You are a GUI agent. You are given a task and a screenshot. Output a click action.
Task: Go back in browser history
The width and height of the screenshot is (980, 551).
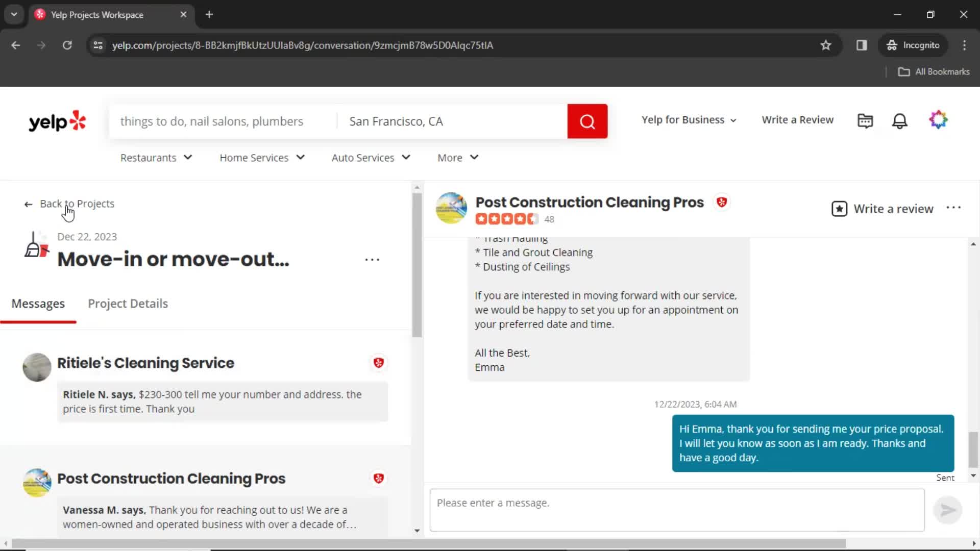[x=16, y=45]
